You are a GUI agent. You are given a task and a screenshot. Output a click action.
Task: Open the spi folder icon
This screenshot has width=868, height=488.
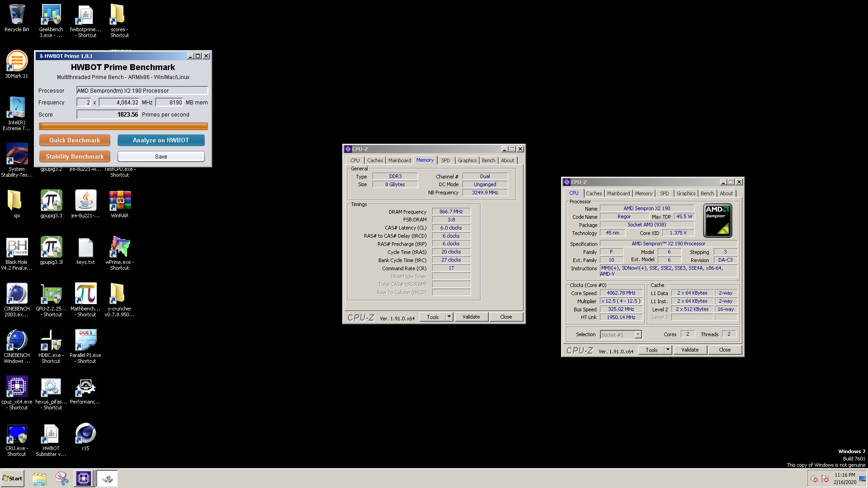click(x=17, y=204)
